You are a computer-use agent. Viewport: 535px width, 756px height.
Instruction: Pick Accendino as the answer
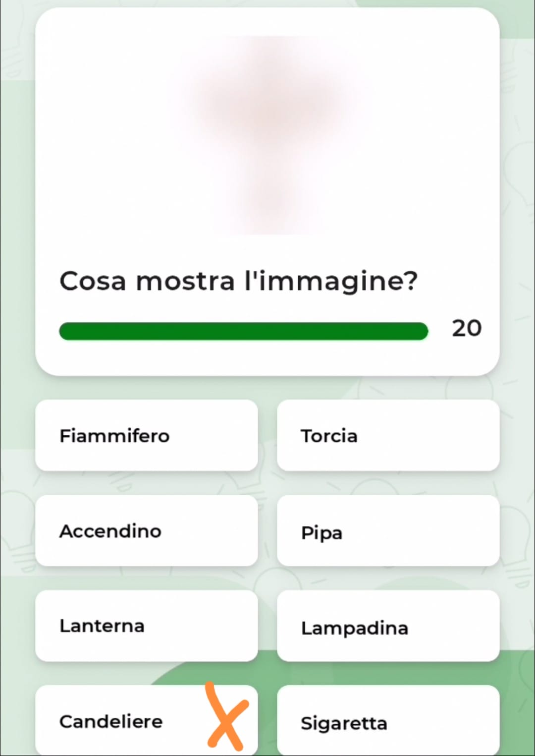(147, 530)
